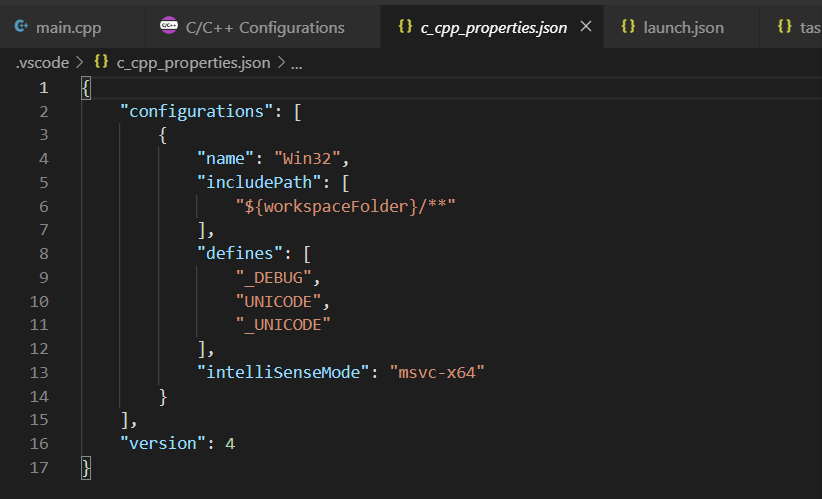Click the "_UNICODE" entry on line 11

coord(283,325)
